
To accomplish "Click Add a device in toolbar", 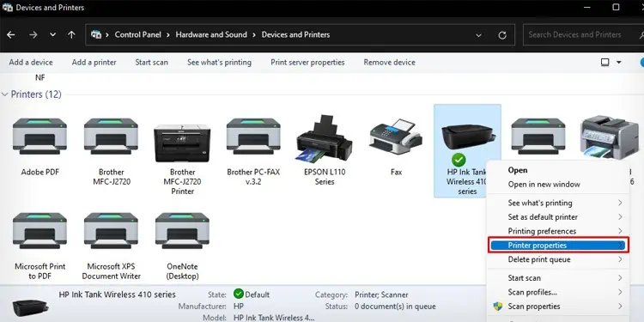I will 31,63.
